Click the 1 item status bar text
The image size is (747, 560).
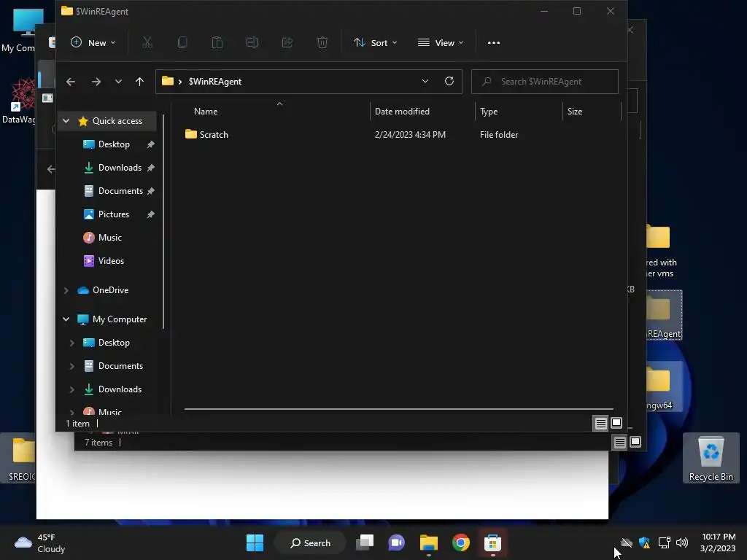(77, 424)
